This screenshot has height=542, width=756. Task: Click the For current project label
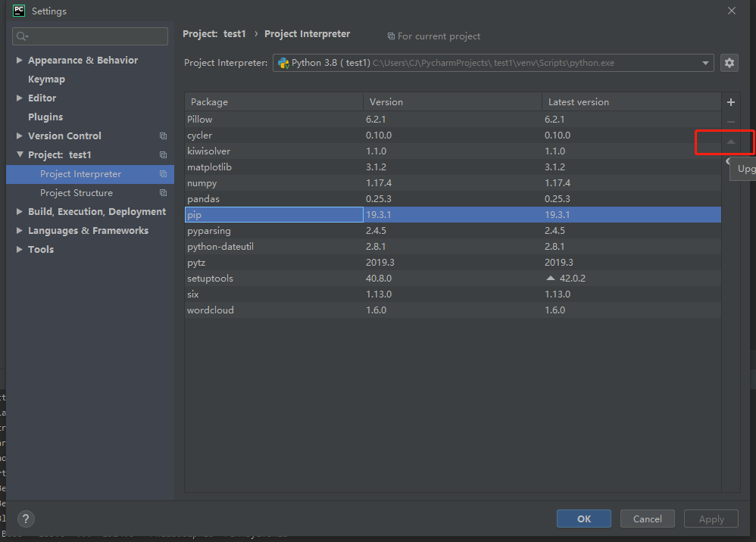(439, 36)
